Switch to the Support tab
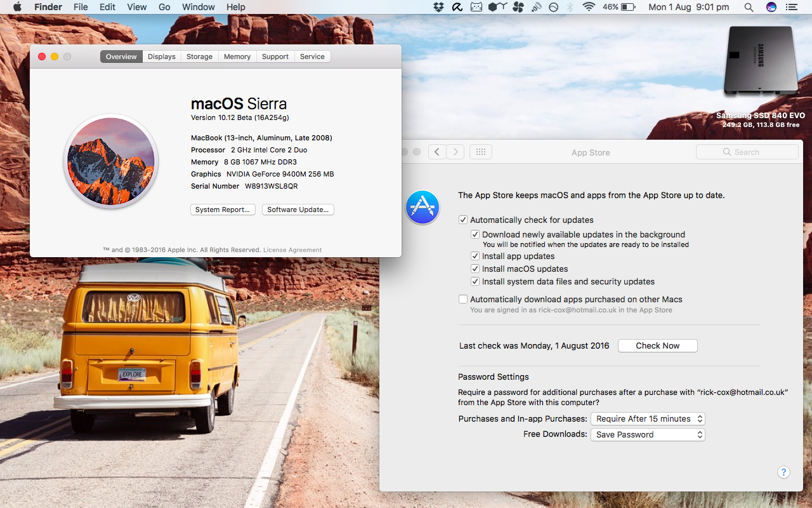812x508 pixels. [275, 57]
